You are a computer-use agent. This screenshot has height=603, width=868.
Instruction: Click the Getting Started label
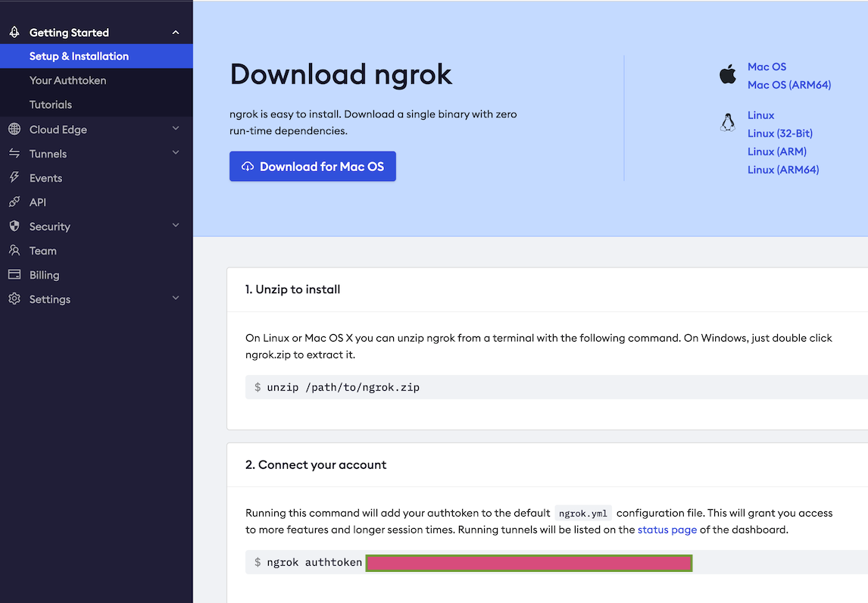tap(69, 33)
